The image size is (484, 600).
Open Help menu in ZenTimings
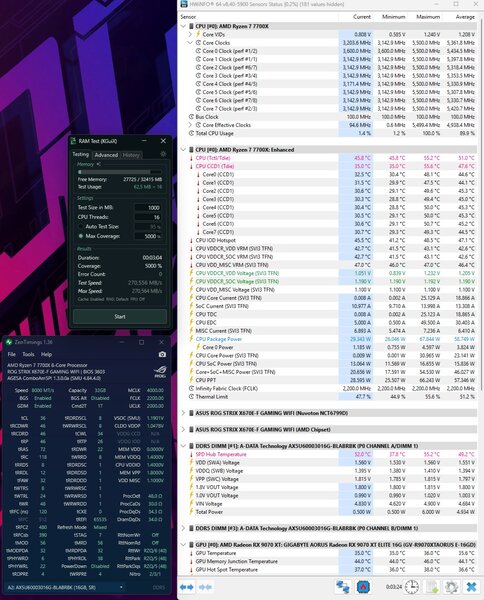click(46, 354)
